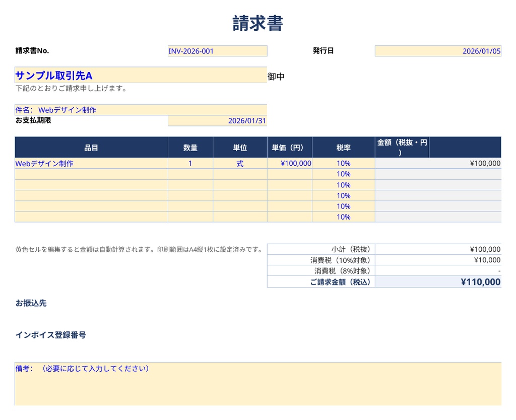516x420 pixels.
Task: Click the 請求書No. label
Action: point(32,51)
